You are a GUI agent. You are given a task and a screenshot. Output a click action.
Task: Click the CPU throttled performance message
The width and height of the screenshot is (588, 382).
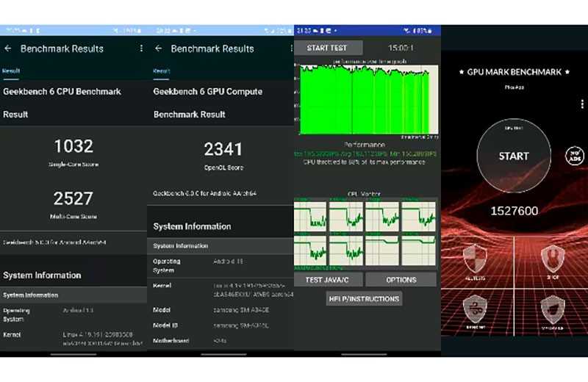pyautogui.click(x=364, y=162)
